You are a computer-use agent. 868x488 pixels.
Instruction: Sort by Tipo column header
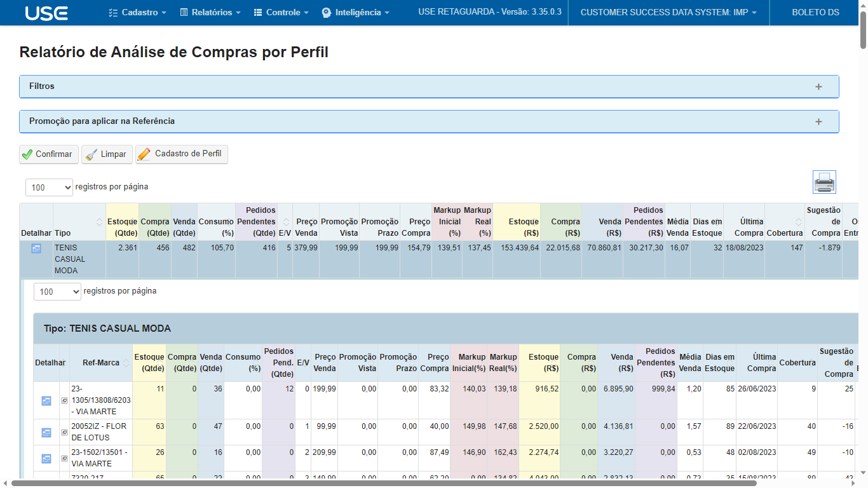(x=79, y=222)
